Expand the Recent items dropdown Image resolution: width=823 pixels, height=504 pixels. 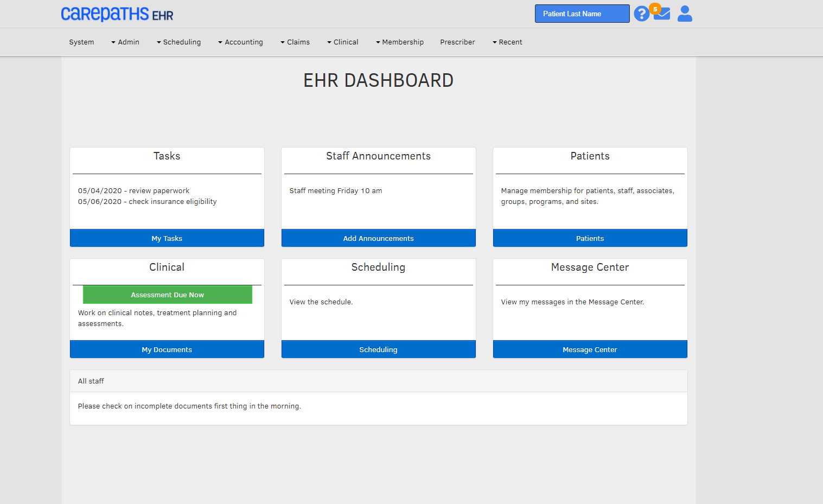[507, 42]
